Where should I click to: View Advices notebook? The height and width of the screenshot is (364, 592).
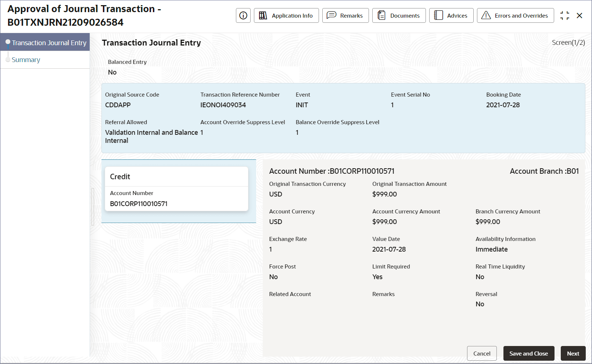coord(451,15)
